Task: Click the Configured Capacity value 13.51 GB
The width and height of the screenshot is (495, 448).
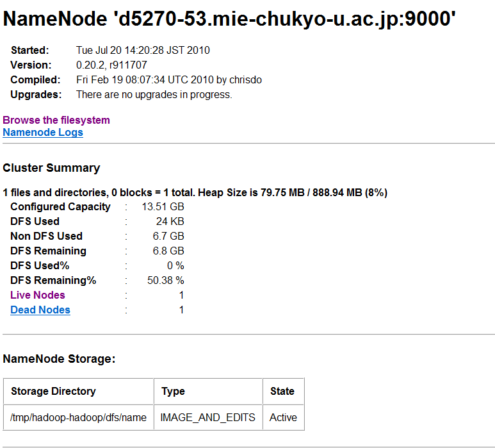Action: pyautogui.click(x=163, y=206)
